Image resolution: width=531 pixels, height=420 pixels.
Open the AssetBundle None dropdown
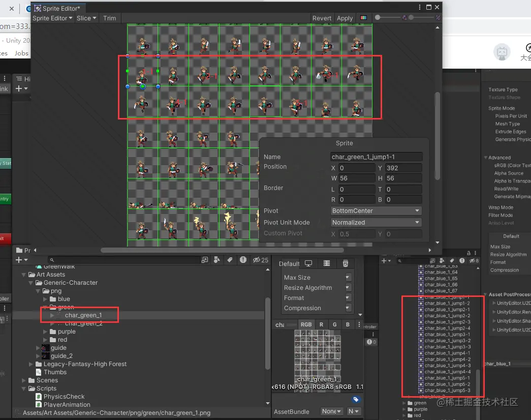[x=331, y=411]
